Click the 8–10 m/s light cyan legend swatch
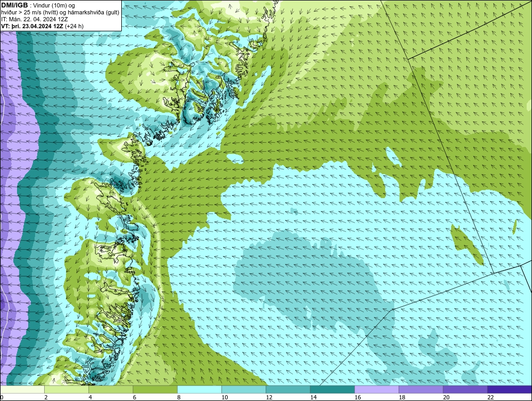 199,389
